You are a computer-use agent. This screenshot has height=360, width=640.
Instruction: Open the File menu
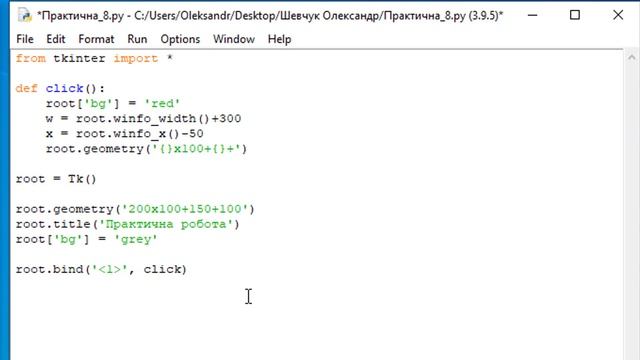tap(25, 39)
